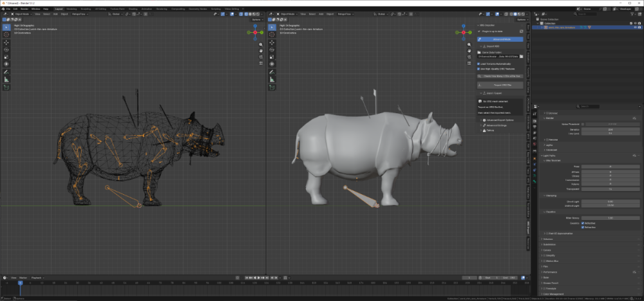Activate Select Box tool in left viewport
Viewport: 644px width, 301px height.
click(6, 28)
